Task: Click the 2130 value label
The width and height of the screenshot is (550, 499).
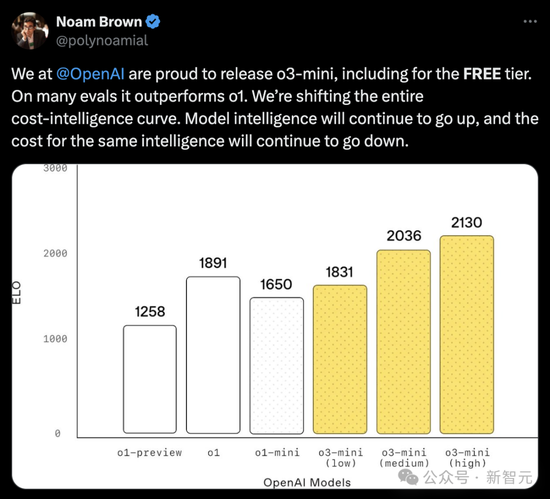Action: tap(467, 223)
